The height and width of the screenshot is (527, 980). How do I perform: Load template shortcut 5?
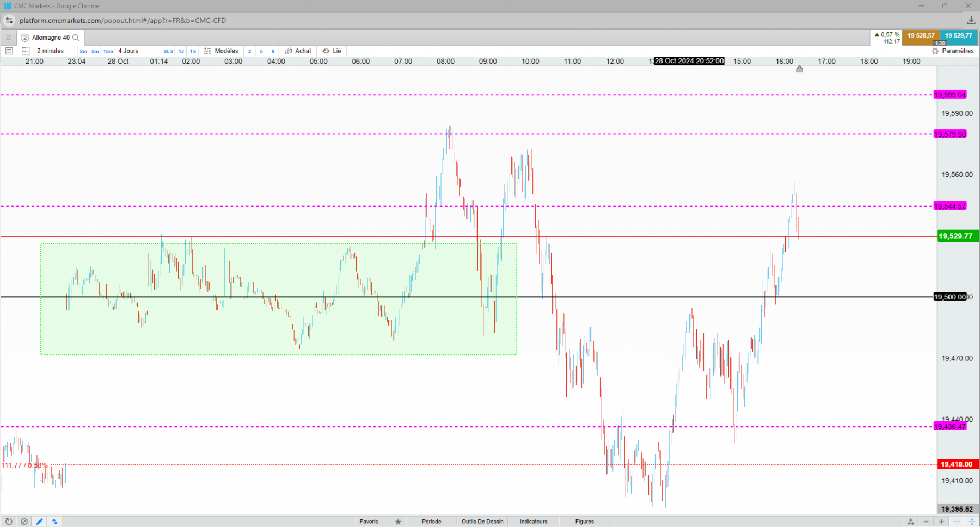pos(261,51)
